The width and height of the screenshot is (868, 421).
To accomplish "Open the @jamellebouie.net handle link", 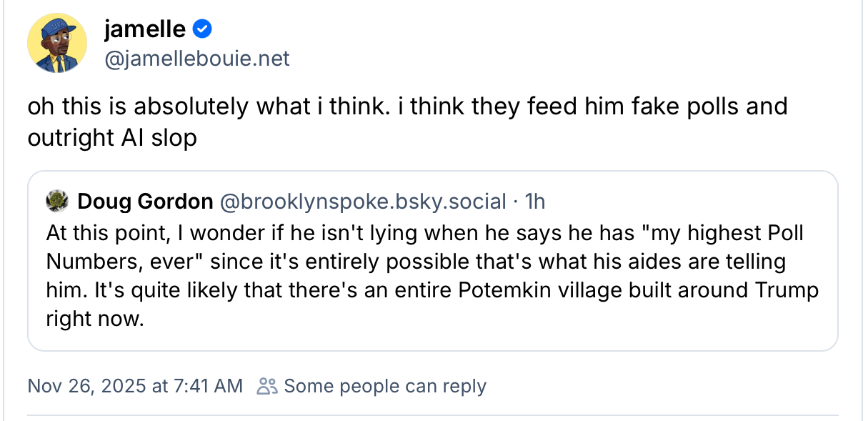I will pyautogui.click(x=196, y=59).
